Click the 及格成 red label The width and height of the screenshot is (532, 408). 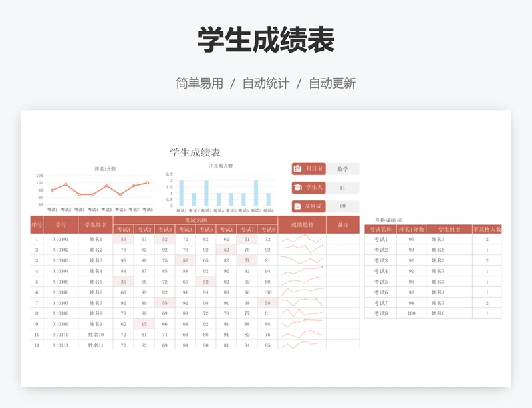309,206
